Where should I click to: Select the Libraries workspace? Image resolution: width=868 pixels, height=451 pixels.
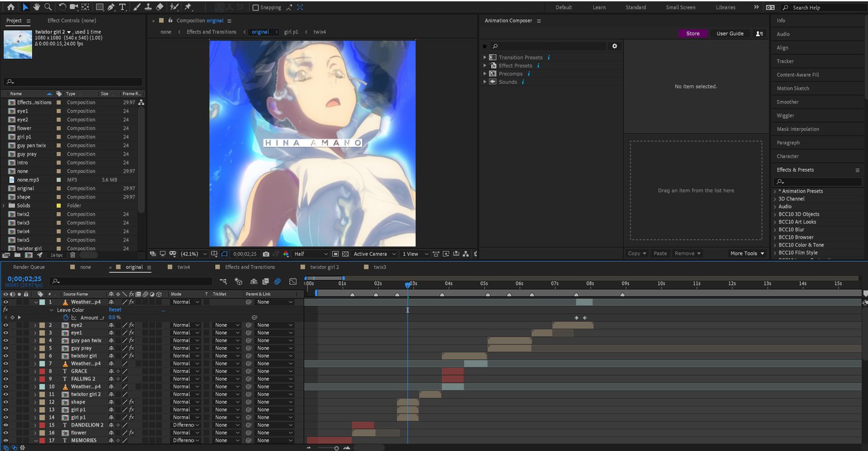726,8
